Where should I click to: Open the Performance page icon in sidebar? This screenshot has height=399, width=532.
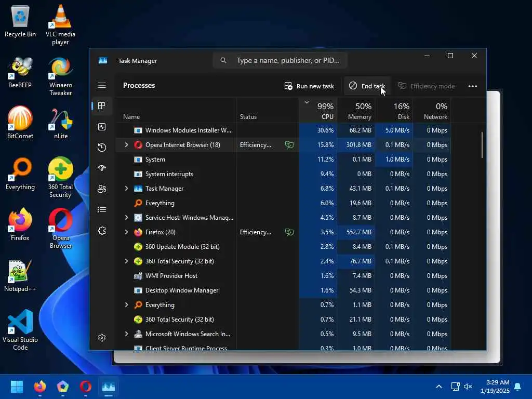pyautogui.click(x=102, y=127)
